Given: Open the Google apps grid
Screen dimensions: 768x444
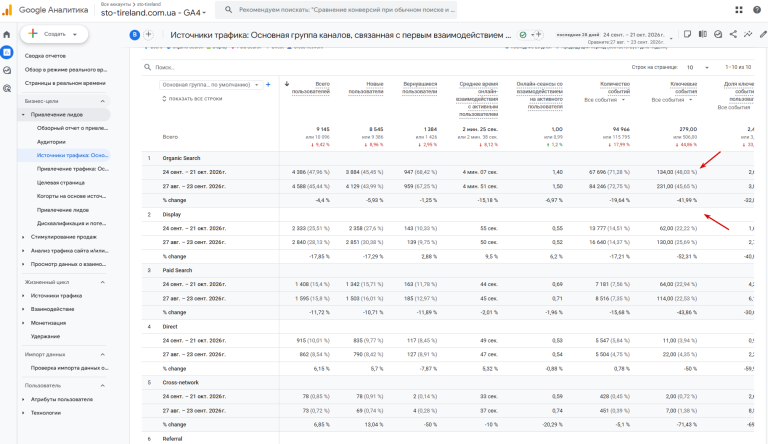Looking at the screenshot, I should click(x=739, y=10).
